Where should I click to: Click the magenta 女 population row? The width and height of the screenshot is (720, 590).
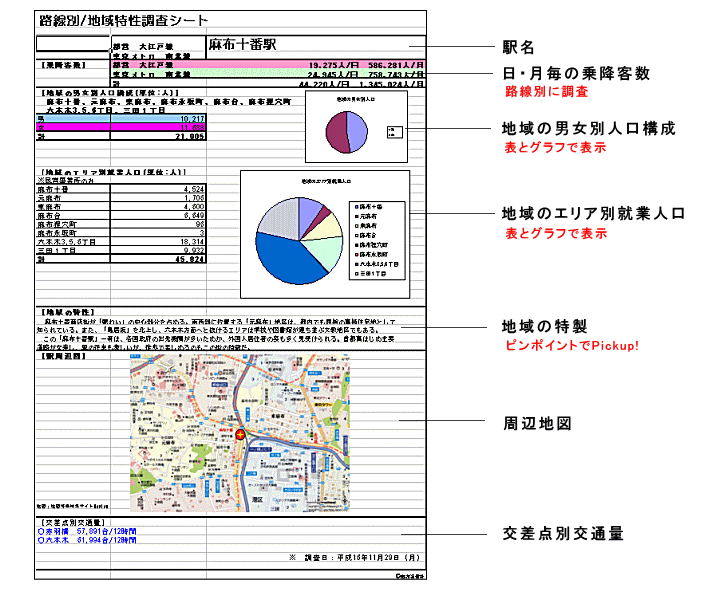tap(121, 127)
